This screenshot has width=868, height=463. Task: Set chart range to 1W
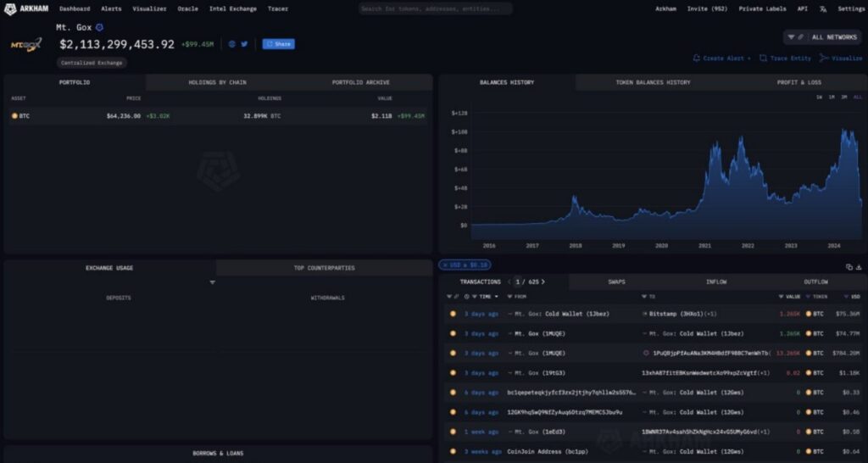click(819, 98)
